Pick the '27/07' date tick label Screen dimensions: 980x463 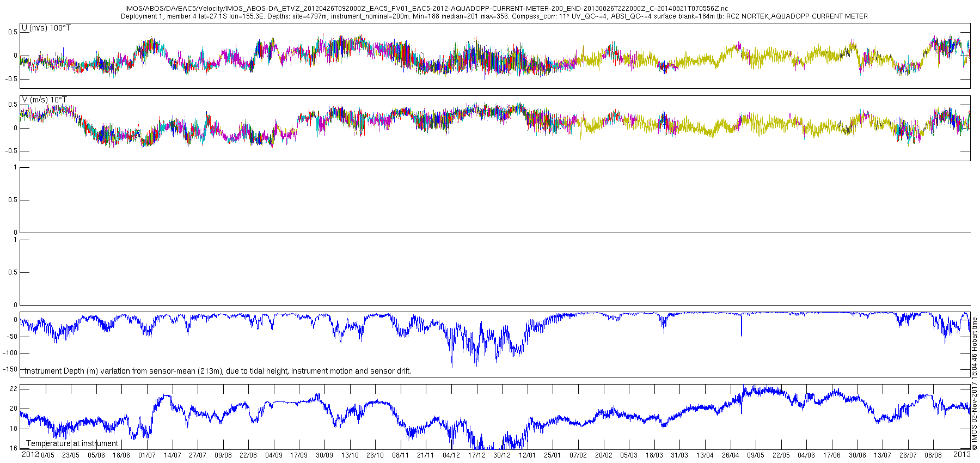coord(198,455)
